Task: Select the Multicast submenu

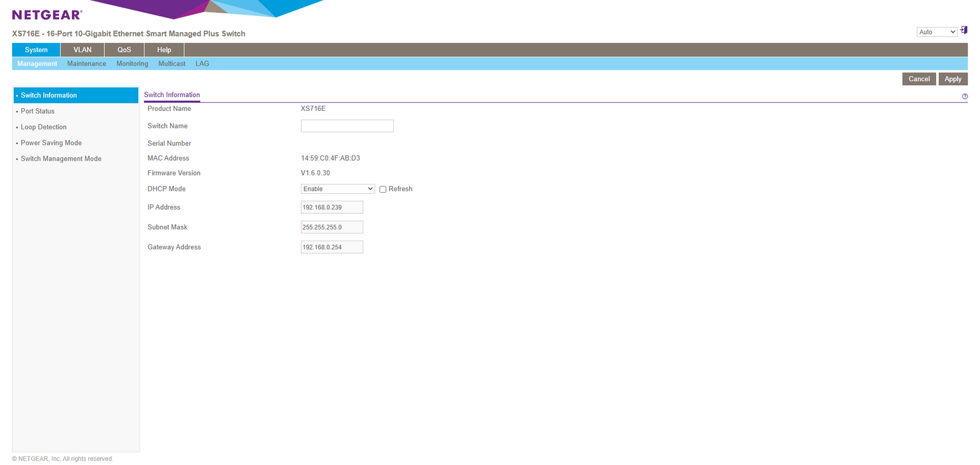Action: (x=172, y=64)
